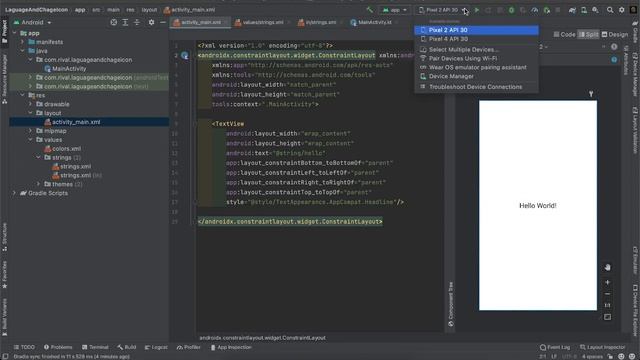Click the Apply Changes and Restart Activity icon
Screen dimensions: 640x360
click(x=488, y=10)
